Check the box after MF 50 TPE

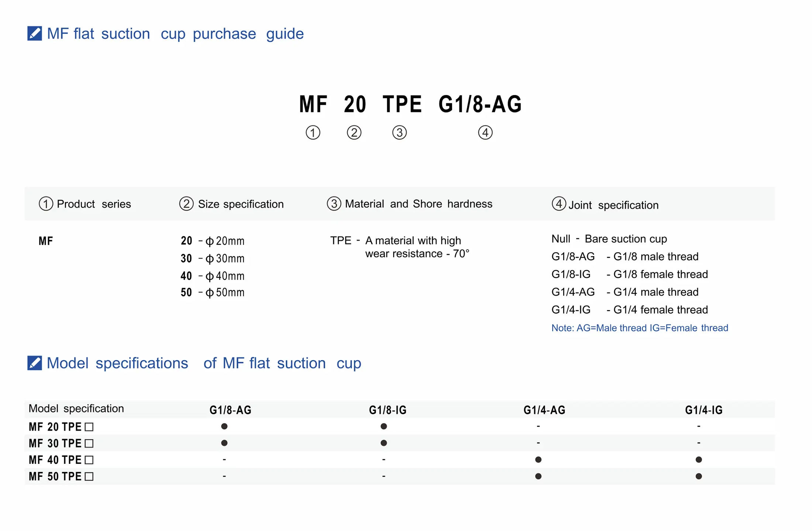[89, 476]
